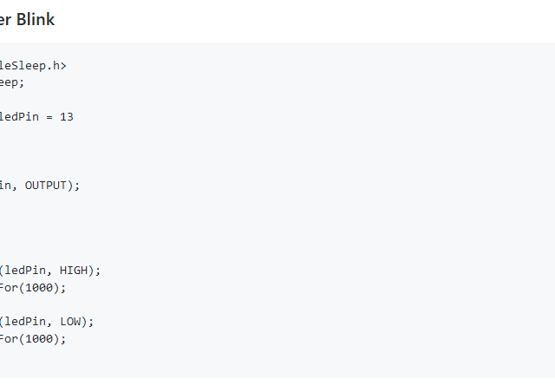Click the first 1000 value in the code
The width and height of the screenshot is (555, 392).
click(39, 288)
